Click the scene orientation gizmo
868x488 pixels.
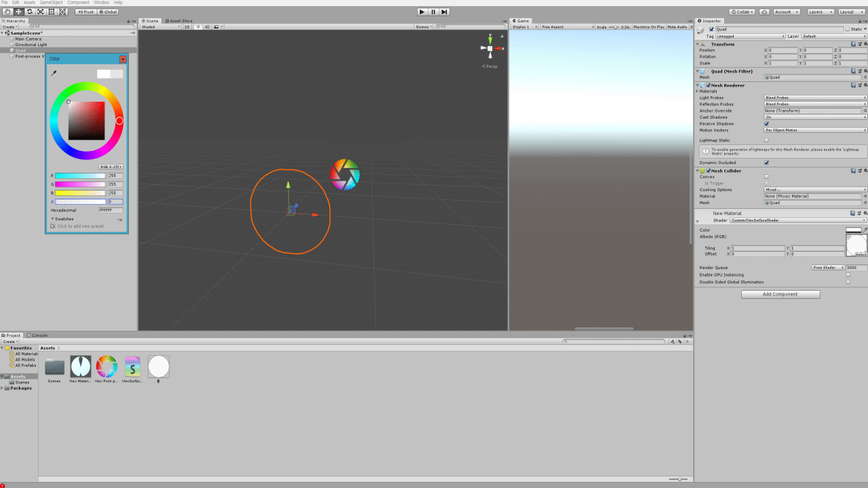491,49
